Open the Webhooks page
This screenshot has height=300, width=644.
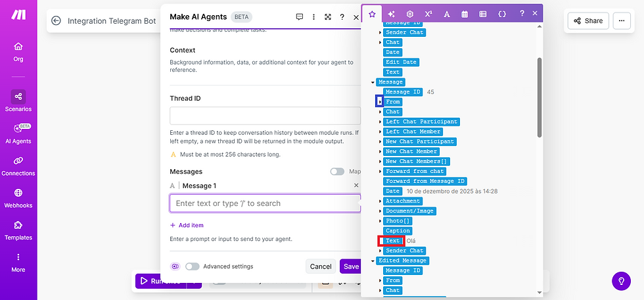click(18, 198)
